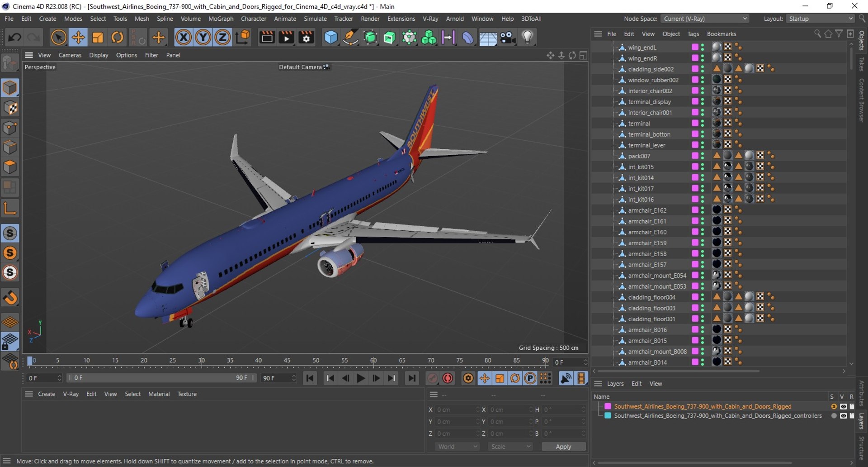Image resolution: width=868 pixels, height=467 pixels.
Task: Toggle Z axis lock
Action: 222,37
